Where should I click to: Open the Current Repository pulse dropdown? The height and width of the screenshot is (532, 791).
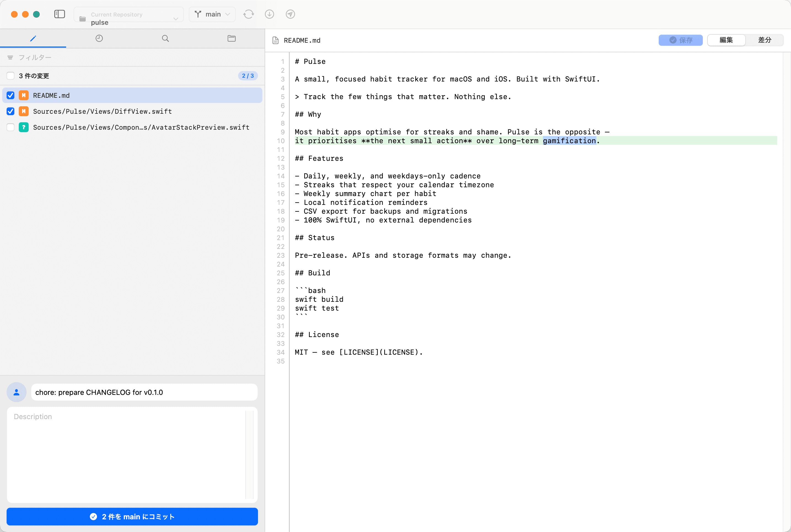[129, 15]
